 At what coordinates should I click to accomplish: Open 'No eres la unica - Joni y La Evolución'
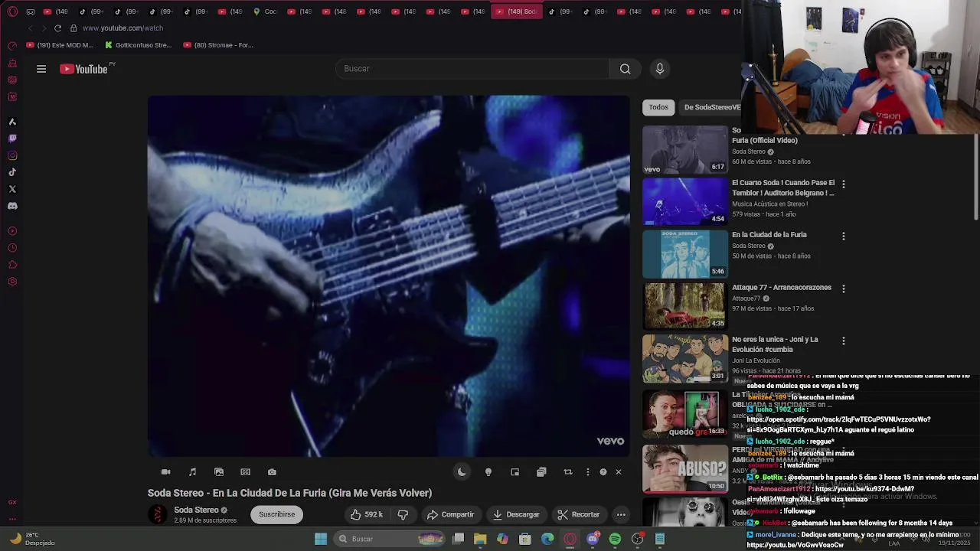[x=775, y=344]
